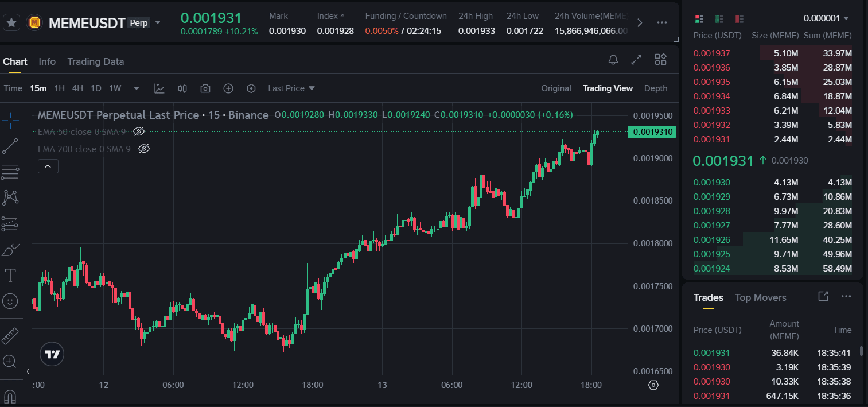This screenshot has height=407, width=868.
Task: Click ask price 0.001934 in order book
Action: coord(712,96)
